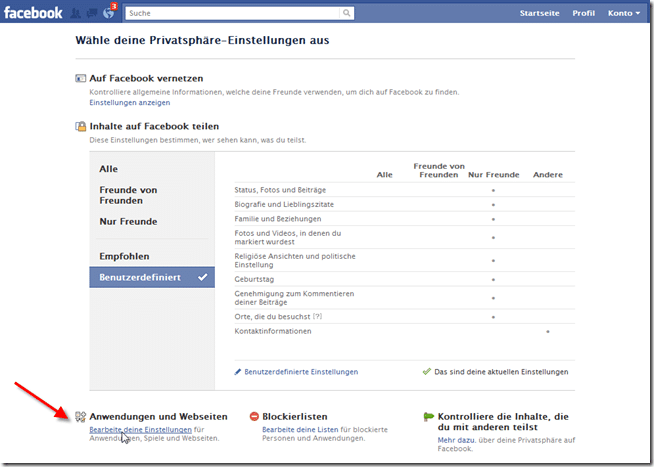Open the friend requests icon in header
The height and width of the screenshot is (467, 654).
75,13
